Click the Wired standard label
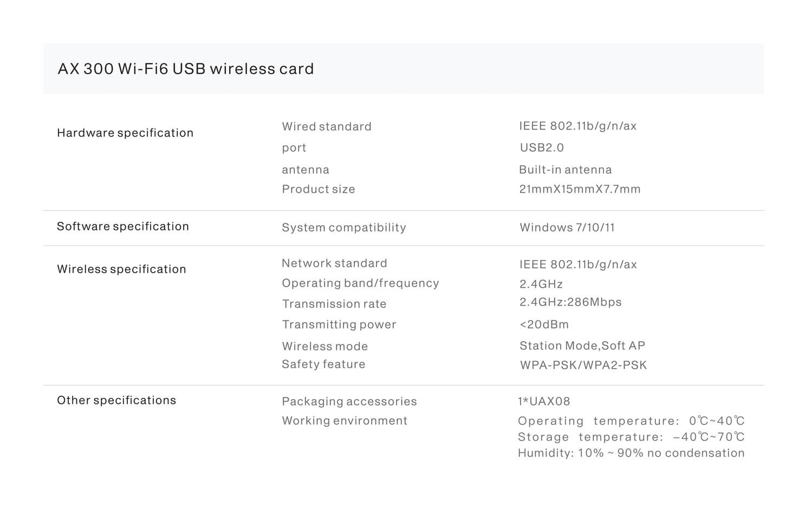 point(327,126)
